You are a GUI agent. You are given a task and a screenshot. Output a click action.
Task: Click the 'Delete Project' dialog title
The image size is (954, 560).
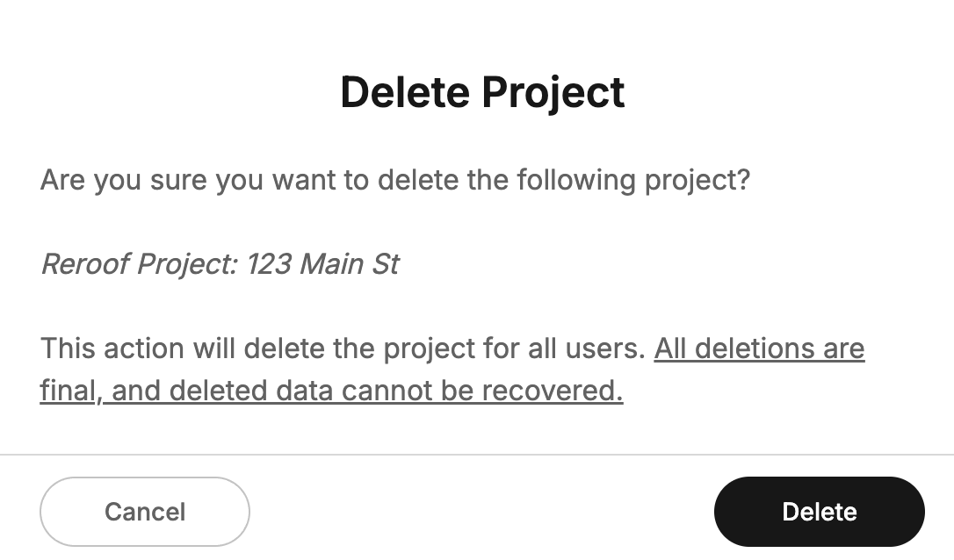tap(482, 91)
